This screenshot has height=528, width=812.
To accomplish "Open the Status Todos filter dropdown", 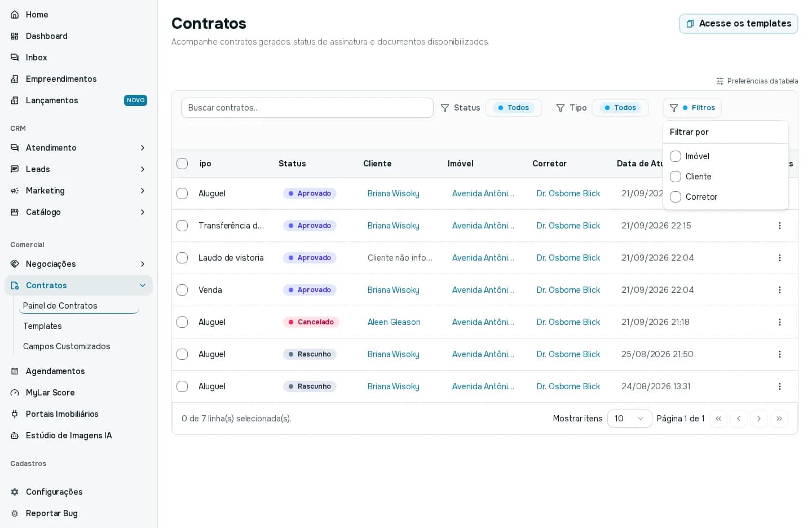I will pyautogui.click(x=514, y=108).
